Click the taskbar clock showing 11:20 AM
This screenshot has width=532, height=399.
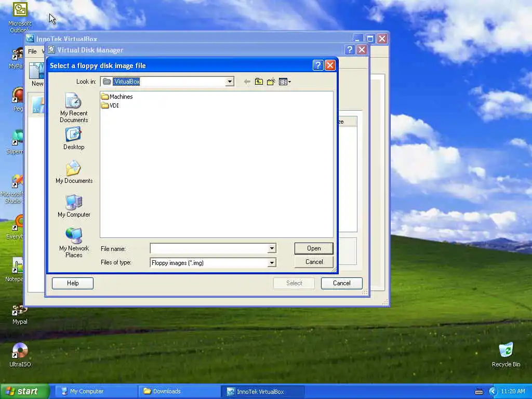click(x=513, y=392)
